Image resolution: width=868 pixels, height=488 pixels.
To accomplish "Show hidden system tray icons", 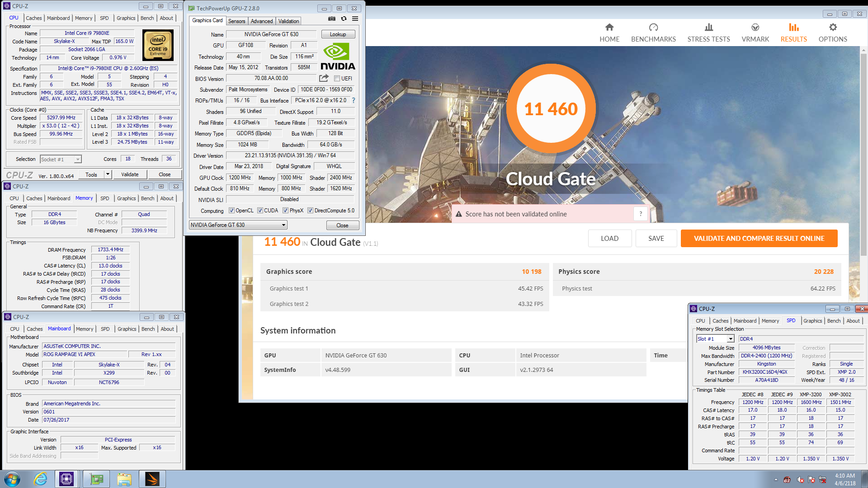I will tap(776, 479).
